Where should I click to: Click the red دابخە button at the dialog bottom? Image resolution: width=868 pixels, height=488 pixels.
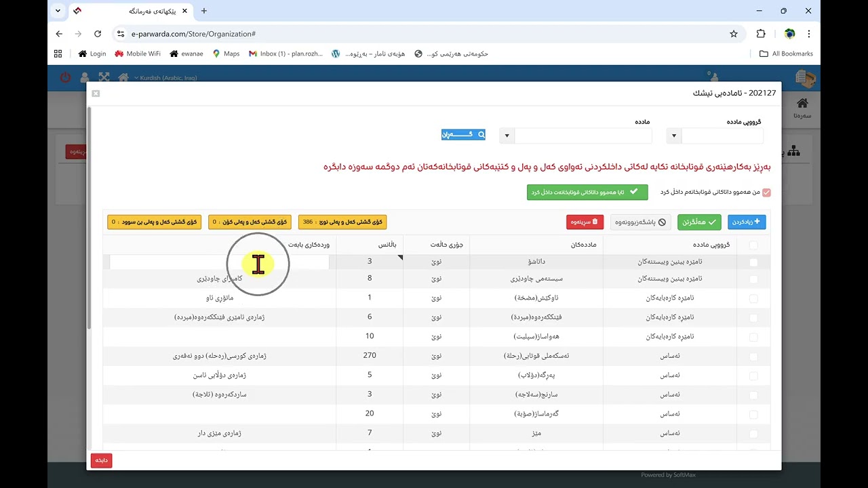101,460
